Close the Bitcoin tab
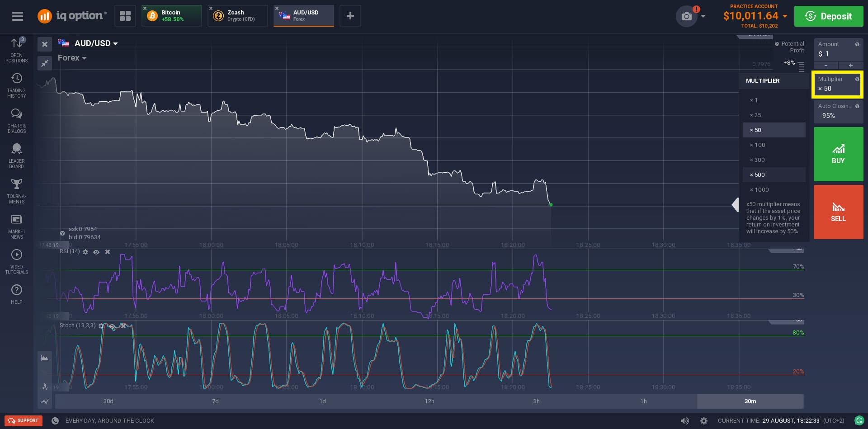The width and height of the screenshot is (868, 429). [145, 9]
